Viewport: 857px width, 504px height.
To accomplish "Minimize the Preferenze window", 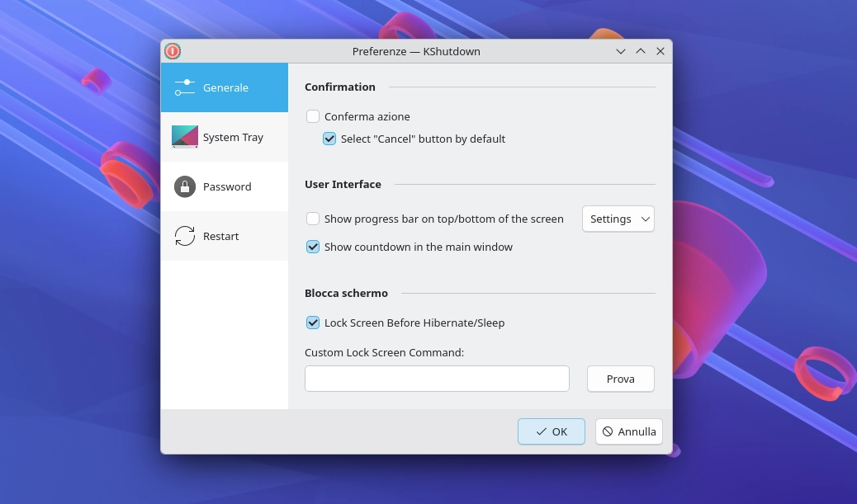I will point(621,51).
